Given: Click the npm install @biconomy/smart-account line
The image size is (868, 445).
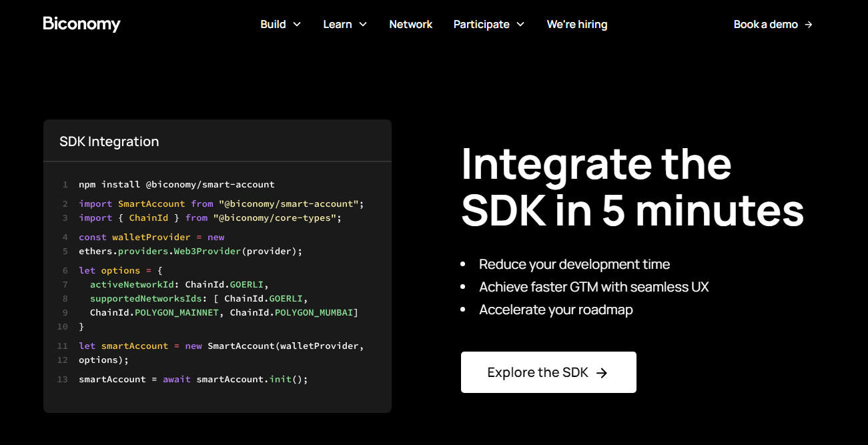Looking at the screenshot, I should [x=177, y=184].
